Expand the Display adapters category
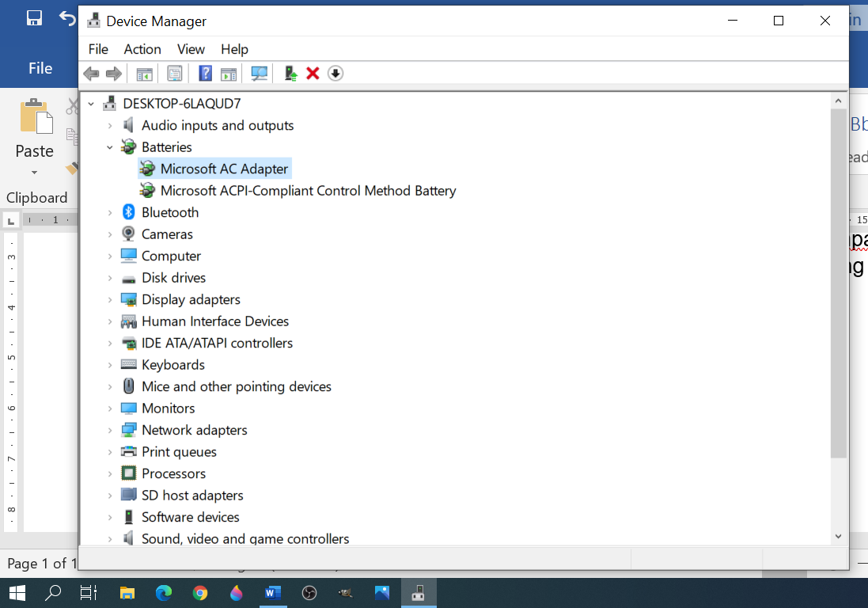Image resolution: width=868 pixels, height=608 pixels. coord(110,299)
